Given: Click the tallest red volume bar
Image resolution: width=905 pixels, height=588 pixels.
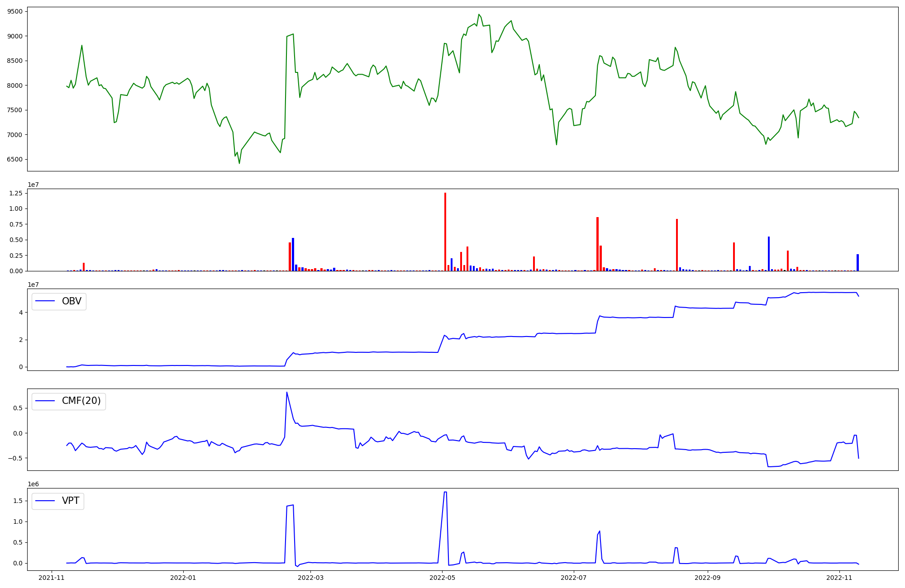Looking at the screenshot, I should (x=445, y=232).
